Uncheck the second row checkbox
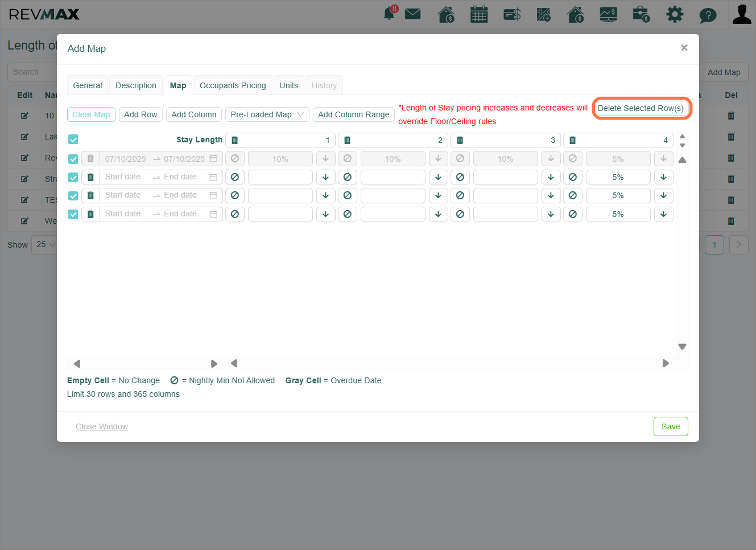756x550 pixels. (73, 177)
